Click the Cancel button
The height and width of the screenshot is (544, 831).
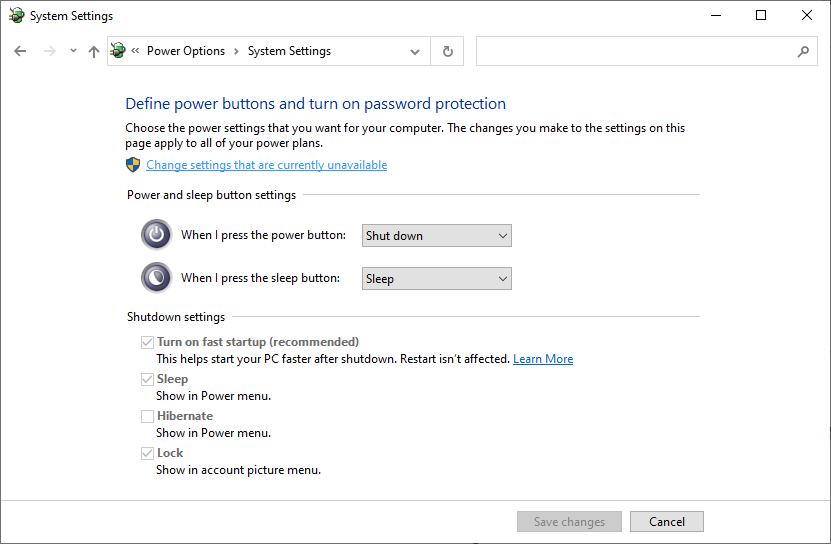point(667,521)
